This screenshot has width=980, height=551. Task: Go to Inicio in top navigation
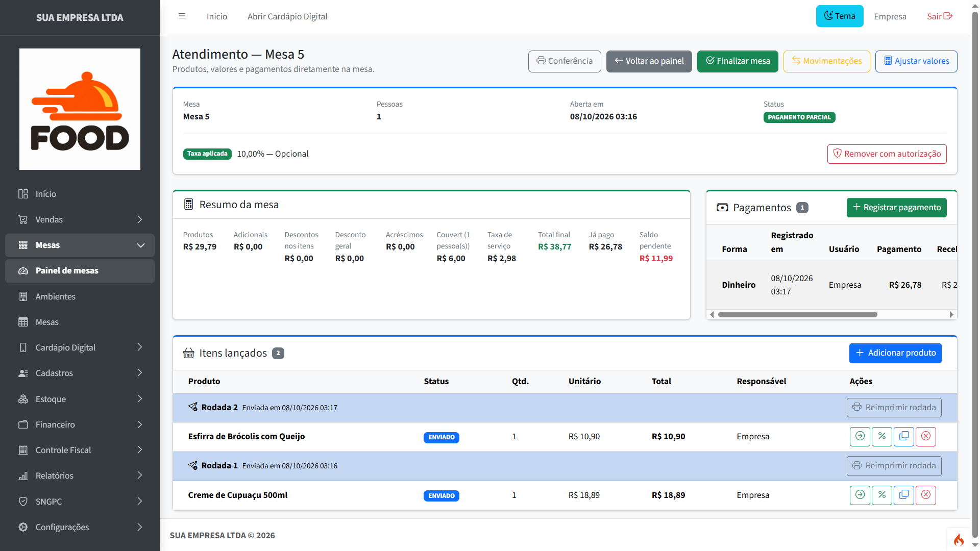pos(217,16)
